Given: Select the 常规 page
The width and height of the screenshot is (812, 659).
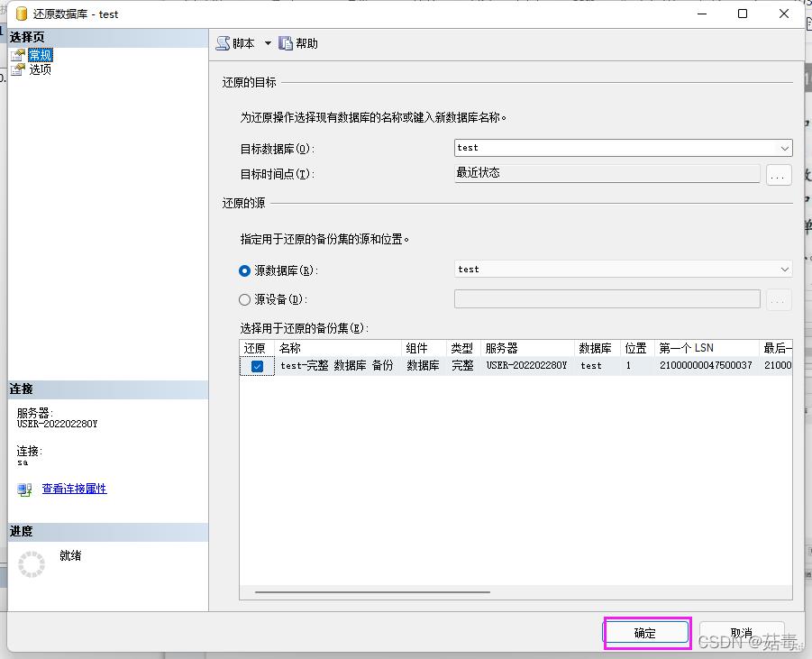Looking at the screenshot, I should click(41, 55).
